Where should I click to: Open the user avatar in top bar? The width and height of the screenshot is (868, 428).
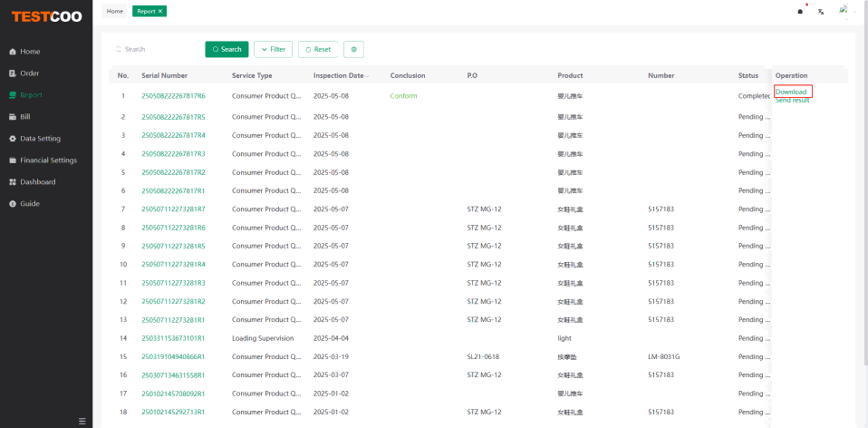coord(844,9)
